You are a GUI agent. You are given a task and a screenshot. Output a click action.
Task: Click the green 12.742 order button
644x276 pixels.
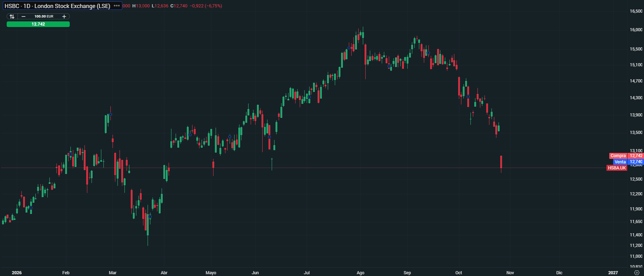click(x=38, y=24)
